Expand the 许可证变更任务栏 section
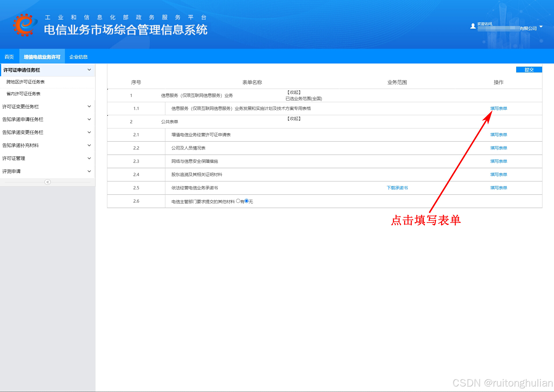 pyautogui.click(x=89, y=107)
